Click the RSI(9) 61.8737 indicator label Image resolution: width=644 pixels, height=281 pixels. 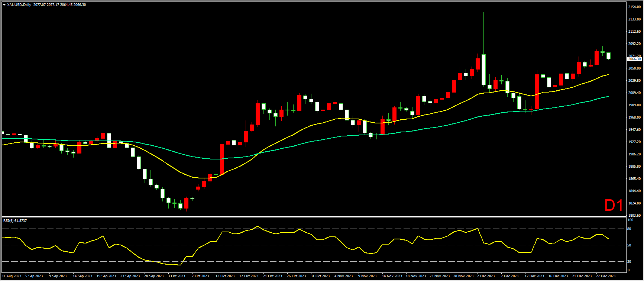click(15, 220)
